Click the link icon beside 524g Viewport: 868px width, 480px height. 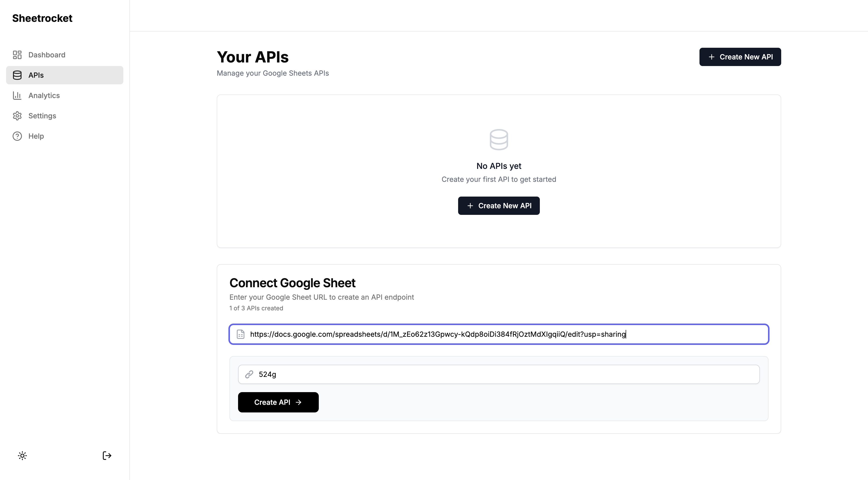pos(249,375)
